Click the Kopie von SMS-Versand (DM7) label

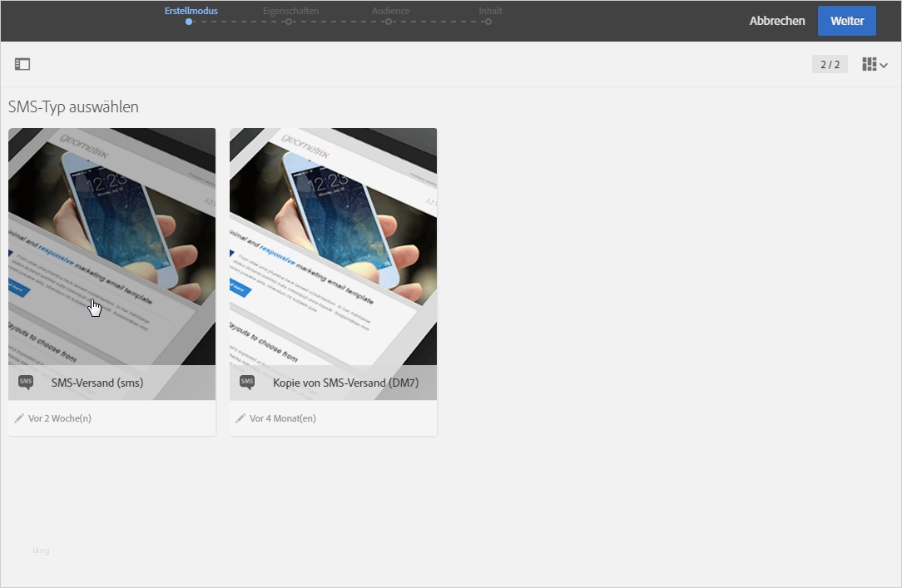click(345, 383)
